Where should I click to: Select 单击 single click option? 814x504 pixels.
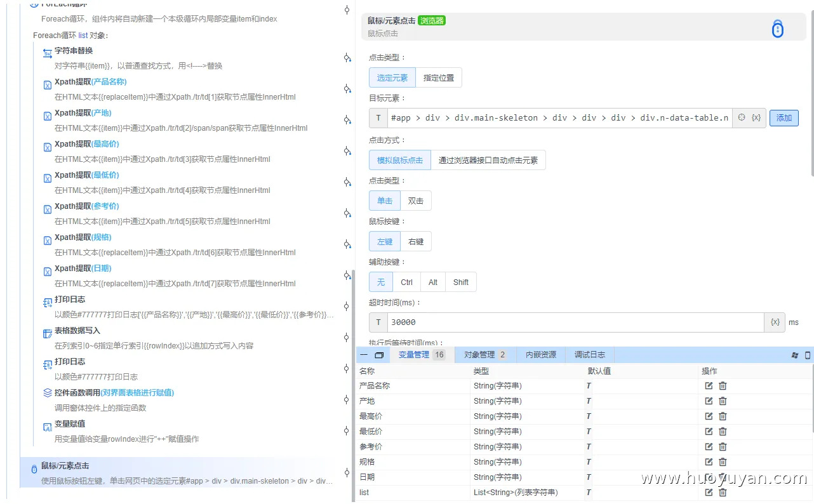(x=385, y=201)
